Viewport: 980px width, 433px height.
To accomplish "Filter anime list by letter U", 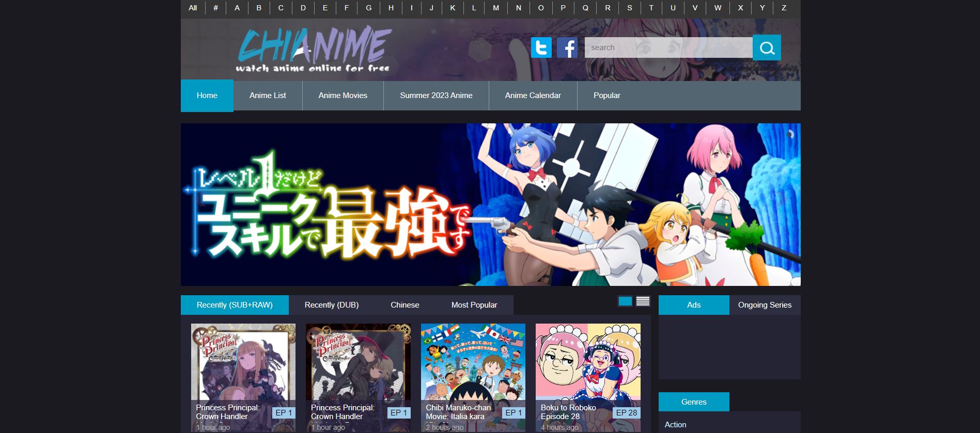I will (673, 8).
